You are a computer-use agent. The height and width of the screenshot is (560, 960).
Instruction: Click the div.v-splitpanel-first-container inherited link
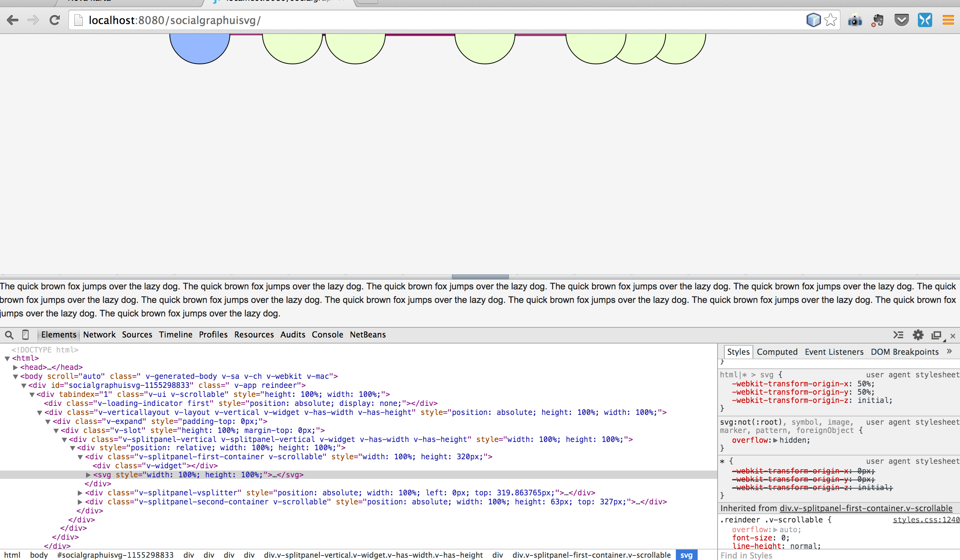point(866,508)
